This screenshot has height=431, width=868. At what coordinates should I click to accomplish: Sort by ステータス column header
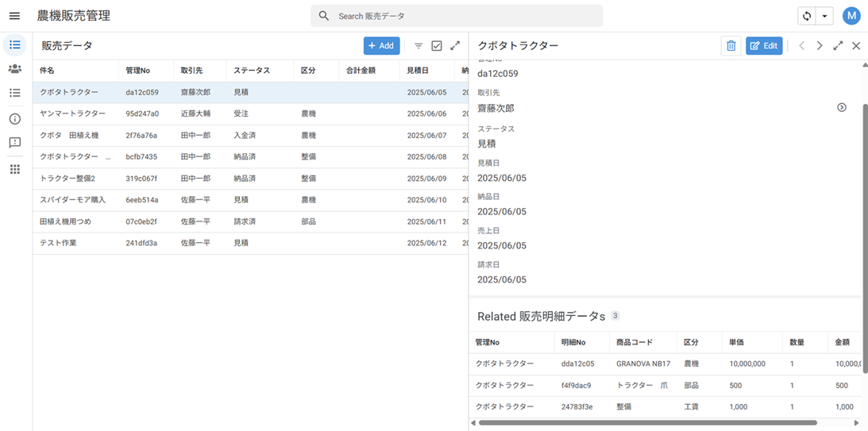251,71
